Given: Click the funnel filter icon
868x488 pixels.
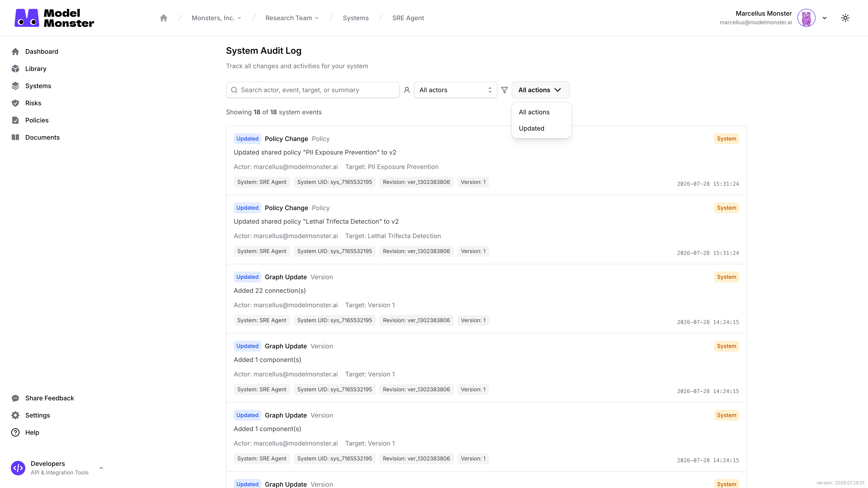Looking at the screenshot, I should (x=504, y=90).
